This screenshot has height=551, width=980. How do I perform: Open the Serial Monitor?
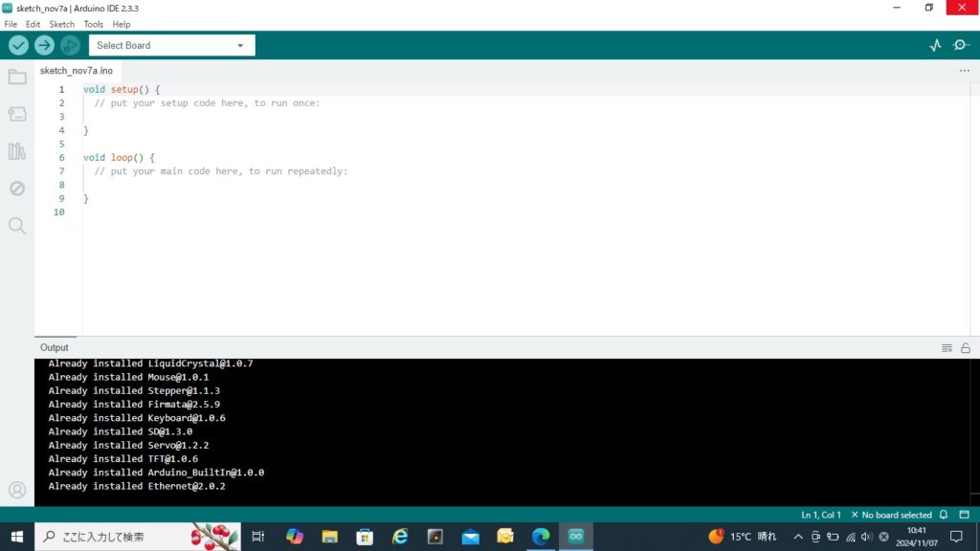point(961,45)
